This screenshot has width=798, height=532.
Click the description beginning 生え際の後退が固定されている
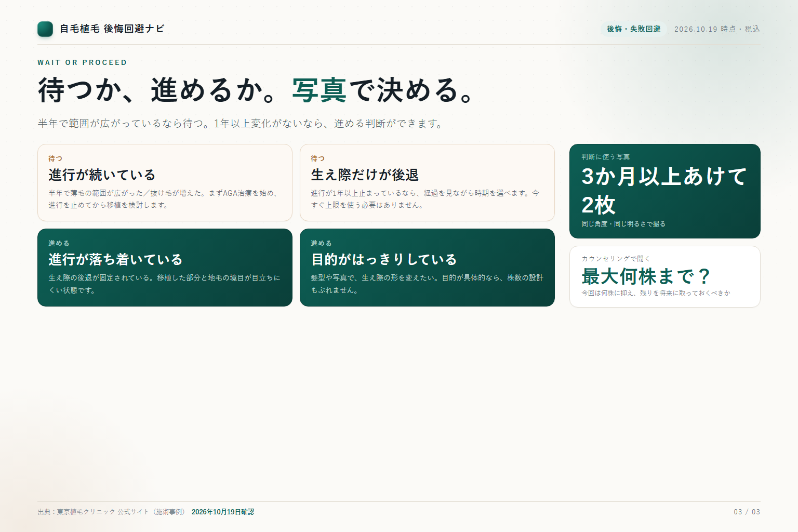(164, 284)
